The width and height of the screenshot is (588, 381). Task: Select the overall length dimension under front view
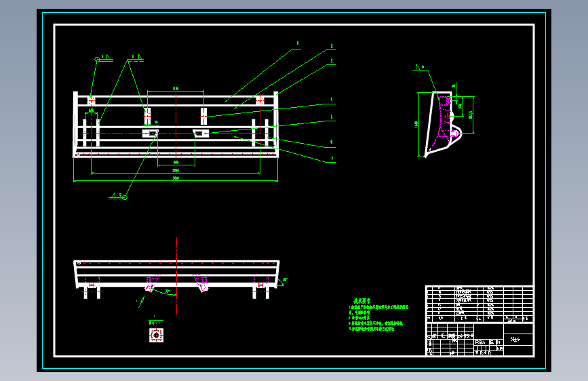coord(176,178)
